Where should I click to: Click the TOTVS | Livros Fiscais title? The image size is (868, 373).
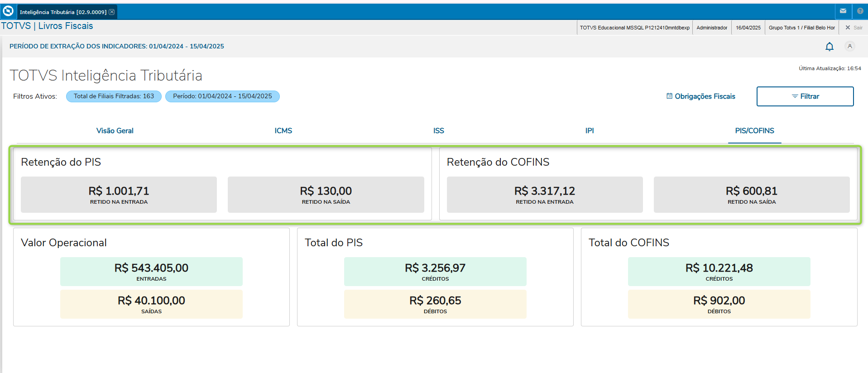click(47, 26)
